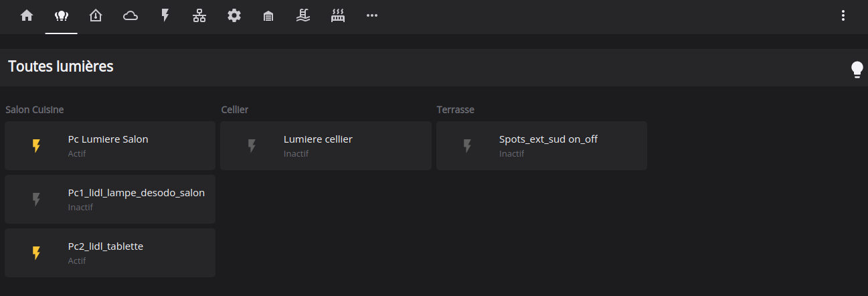Show more tabs with ellipsis icon
The image size is (868, 296).
pos(372,15)
